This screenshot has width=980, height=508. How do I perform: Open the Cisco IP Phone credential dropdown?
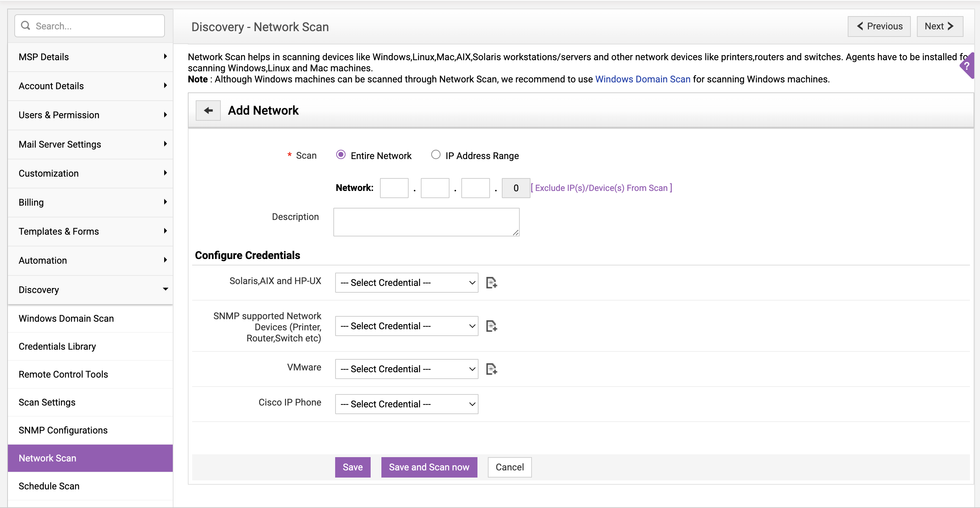pyautogui.click(x=406, y=403)
